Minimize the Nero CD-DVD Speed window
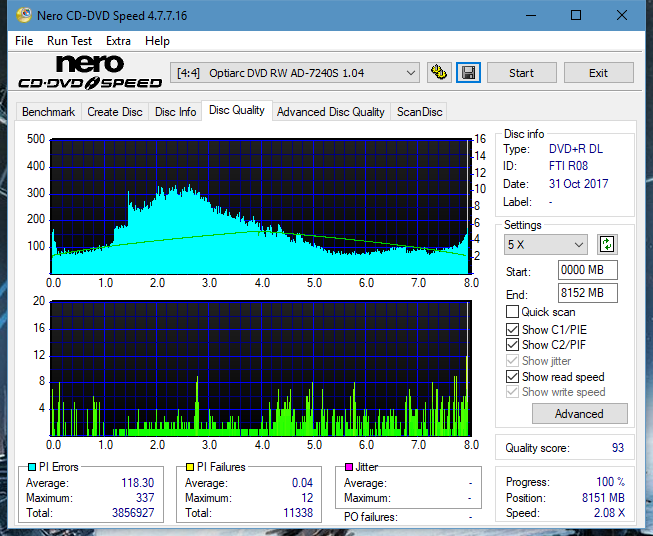Viewport: 653px width, 536px height. tap(531, 15)
